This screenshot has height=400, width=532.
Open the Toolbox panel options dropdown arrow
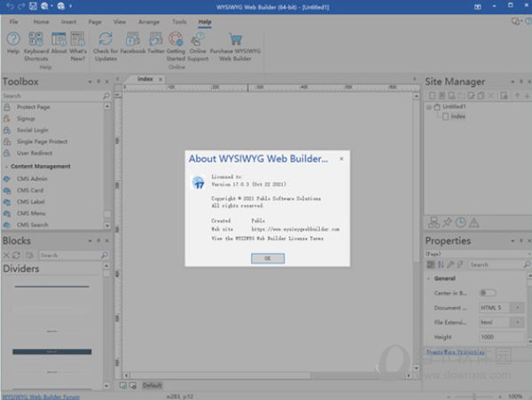90,82
